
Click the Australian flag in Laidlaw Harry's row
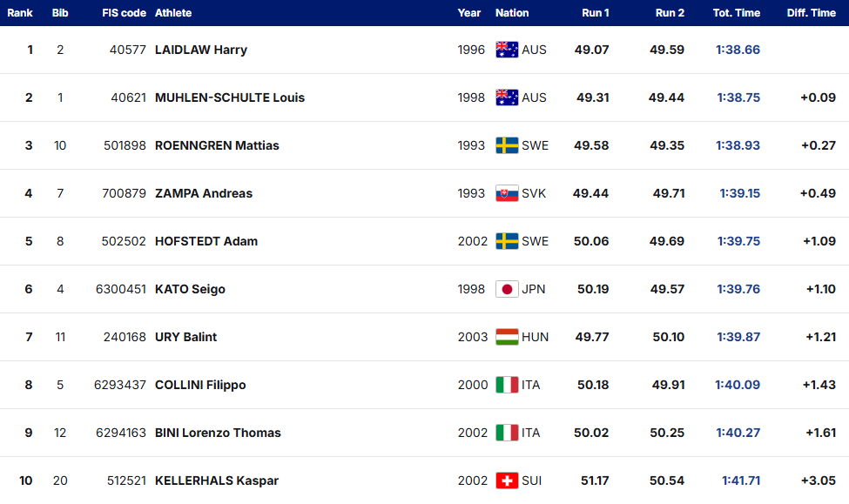(x=507, y=50)
